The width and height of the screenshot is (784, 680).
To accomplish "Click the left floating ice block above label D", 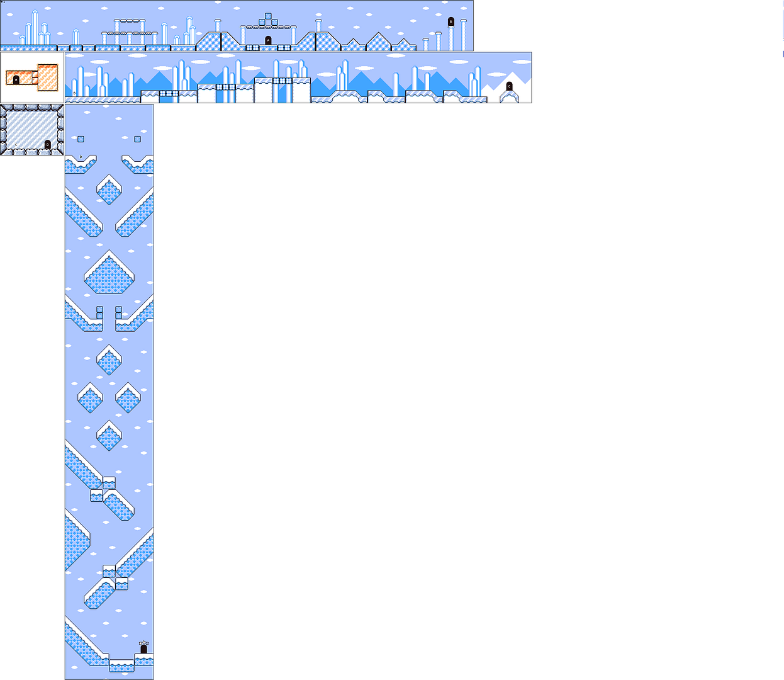I will (81, 139).
